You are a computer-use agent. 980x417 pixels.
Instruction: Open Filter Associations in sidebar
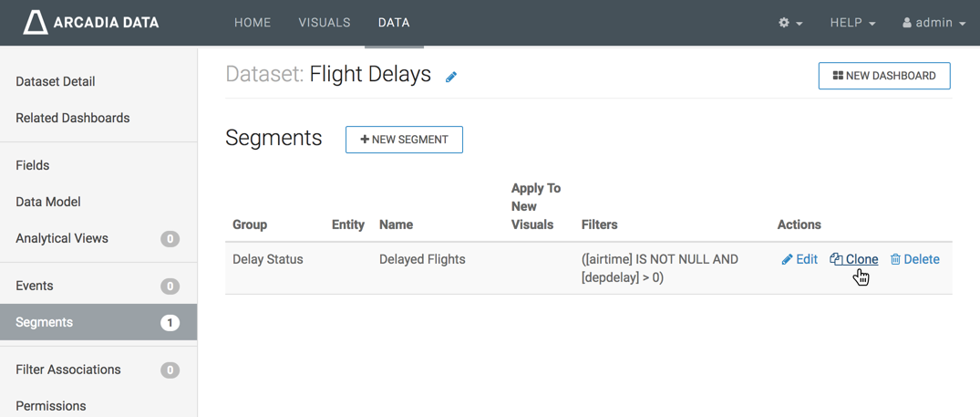(68, 370)
